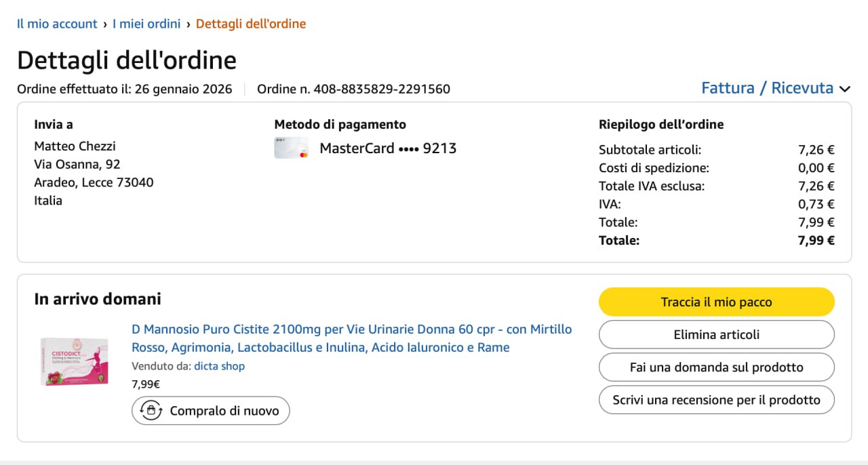Visit the dicta shop seller page
The image size is (868, 465).
219,366
